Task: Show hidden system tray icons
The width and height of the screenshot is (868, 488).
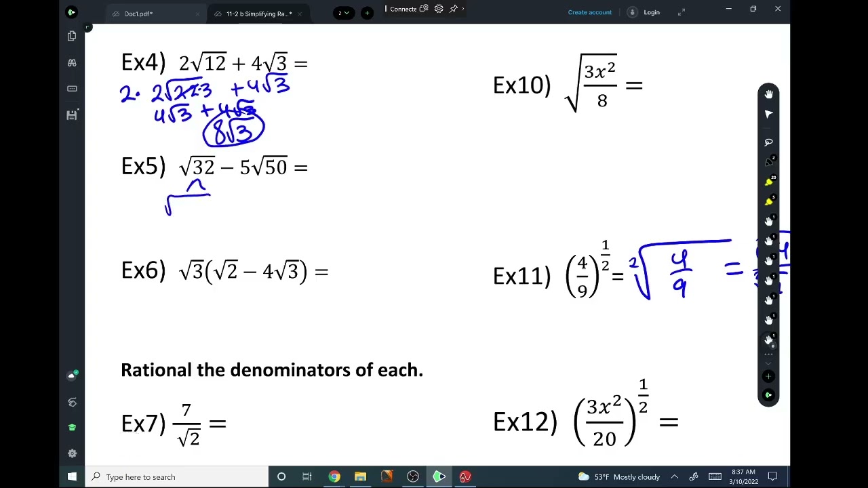Action: 675,477
